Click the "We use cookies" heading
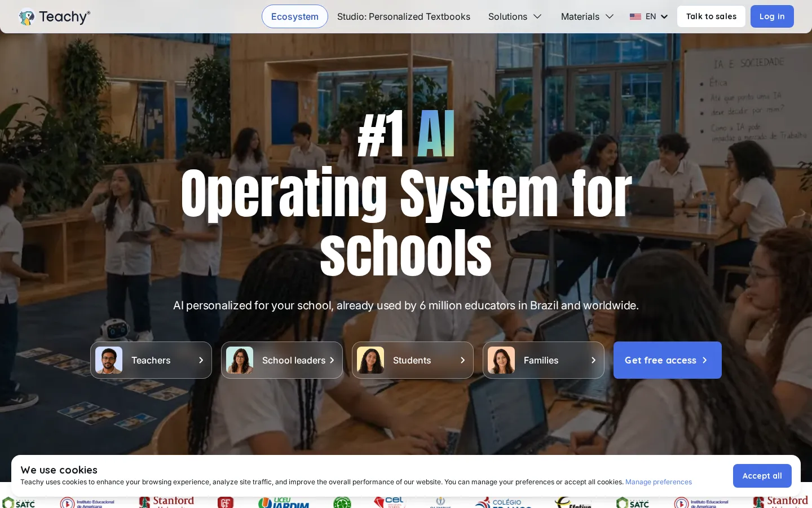812x508 pixels. 59,470
